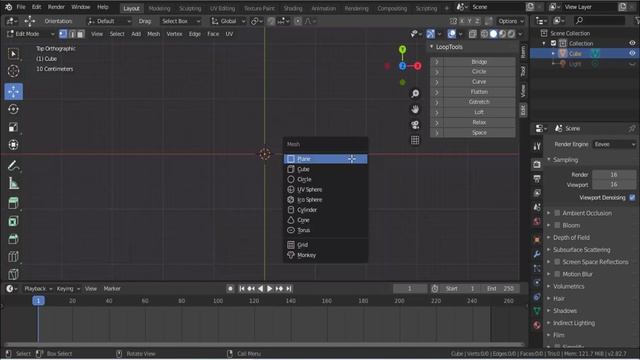640x360 pixels.
Task: Select the Select Box tool icon
Action: (13, 53)
